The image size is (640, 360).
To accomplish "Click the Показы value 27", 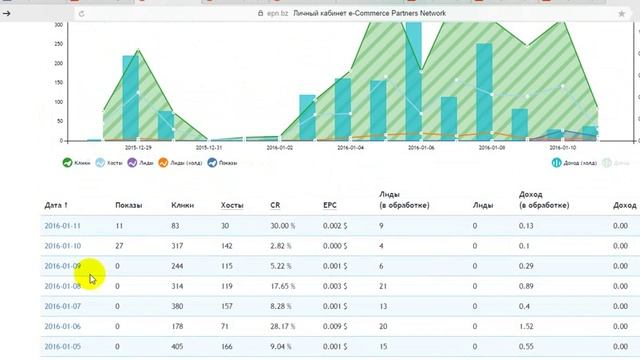I will [119, 246].
